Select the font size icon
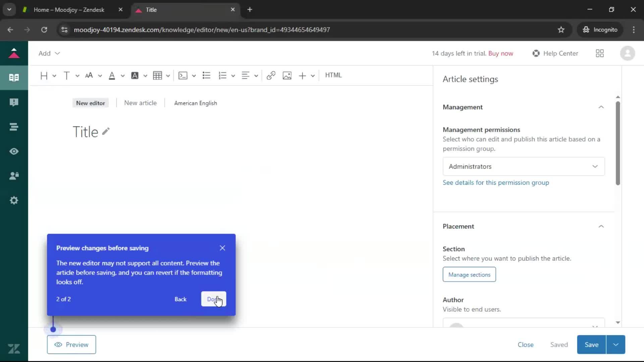644x362 pixels. tap(89, 75)
